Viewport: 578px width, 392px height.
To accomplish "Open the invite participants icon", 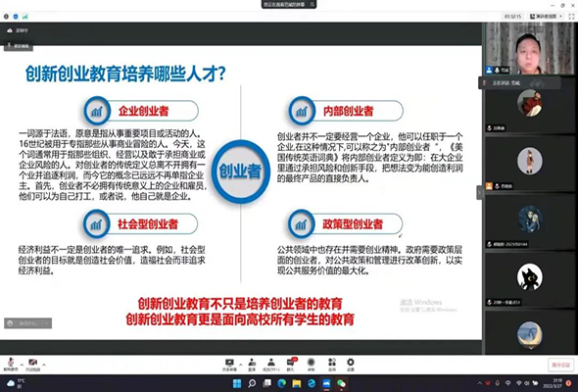I will 252,365.
